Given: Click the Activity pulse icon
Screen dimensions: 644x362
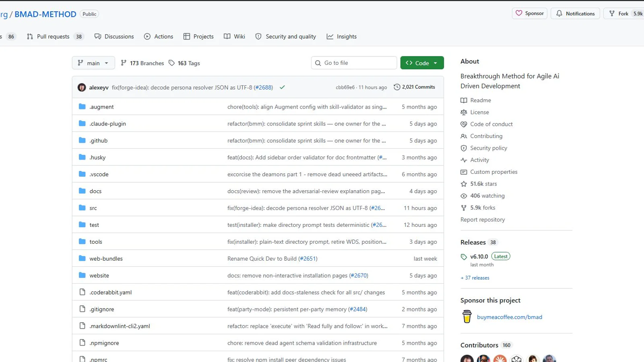Looking at the screenshot, I should 464,160.
